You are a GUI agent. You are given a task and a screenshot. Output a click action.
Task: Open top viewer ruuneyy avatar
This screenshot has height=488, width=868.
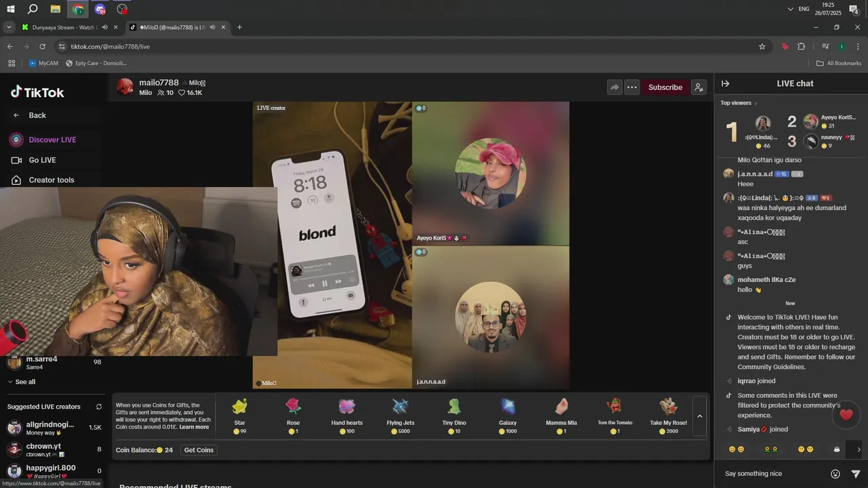coord(811,141)
